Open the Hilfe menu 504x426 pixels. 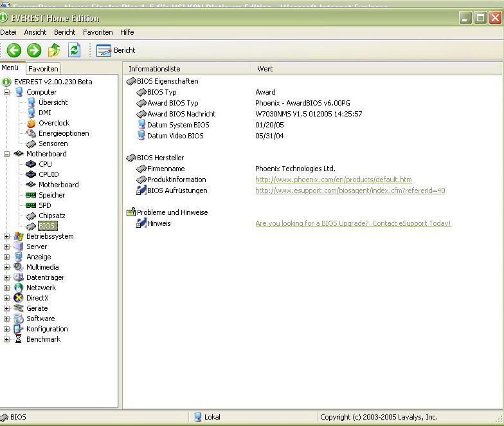pos(127,32)
